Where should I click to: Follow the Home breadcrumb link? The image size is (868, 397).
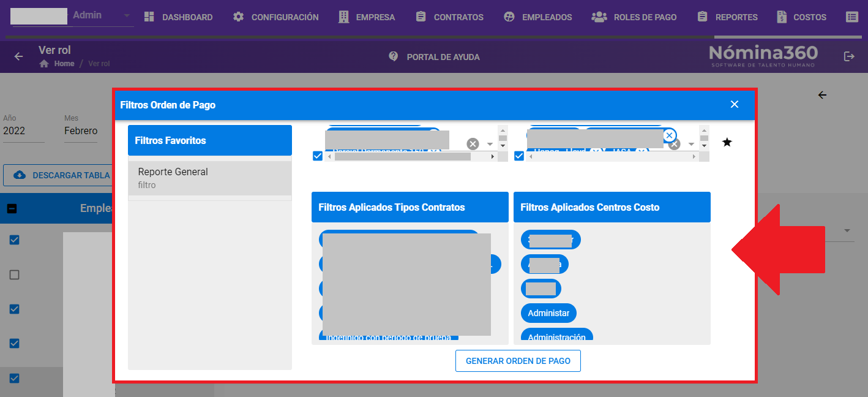64,64
